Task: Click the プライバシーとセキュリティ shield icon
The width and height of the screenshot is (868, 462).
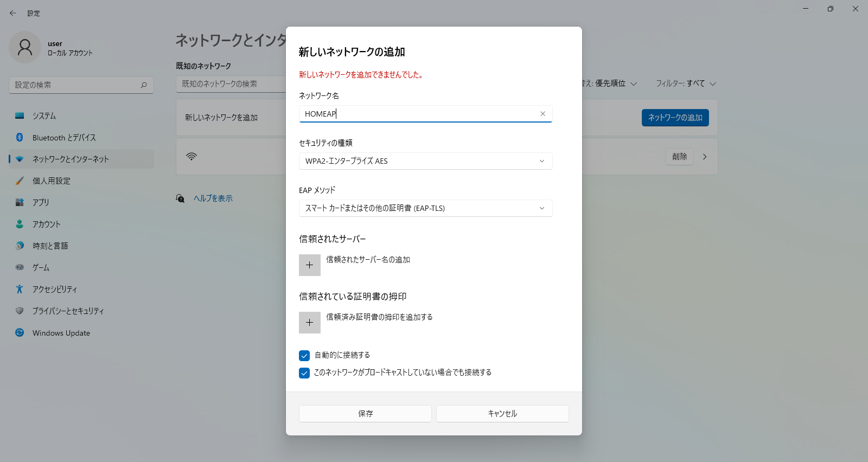Action: coord(20,311)
